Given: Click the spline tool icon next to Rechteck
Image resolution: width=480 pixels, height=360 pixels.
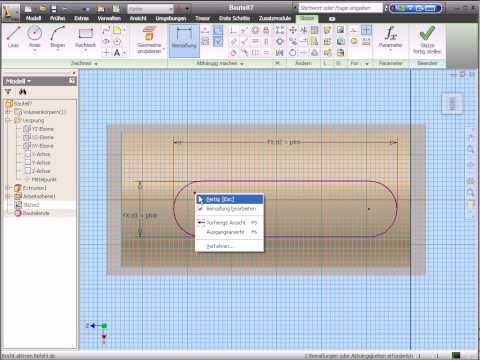Looking at the screenshot, I should [106, 30].
